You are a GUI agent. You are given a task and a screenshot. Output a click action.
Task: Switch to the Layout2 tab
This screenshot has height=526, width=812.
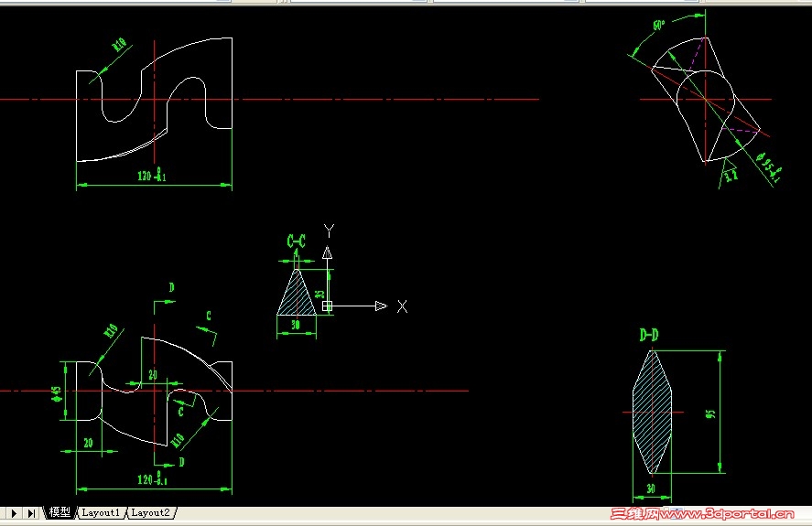[x=150, y=512]
